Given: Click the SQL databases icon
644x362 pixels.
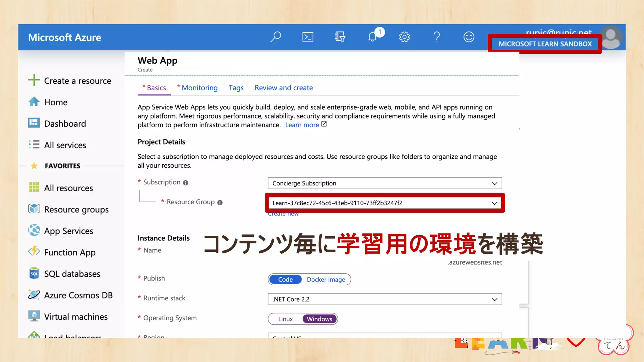Looking at the screenshot, I should tap(34, 273).
